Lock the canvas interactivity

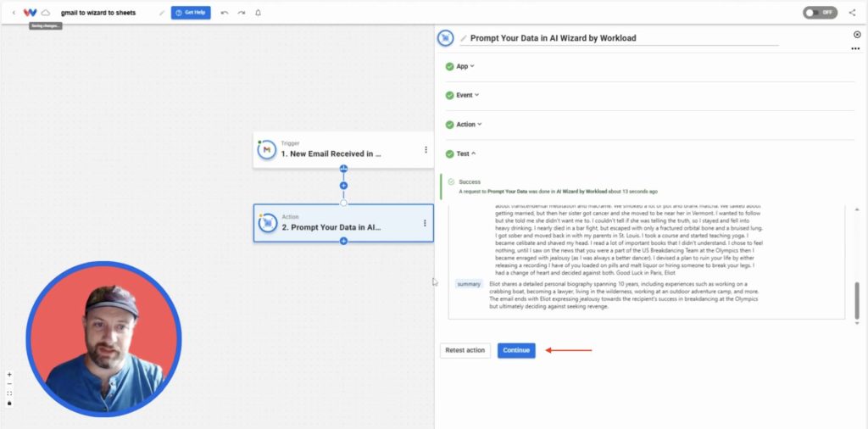[x=9, y=403]
